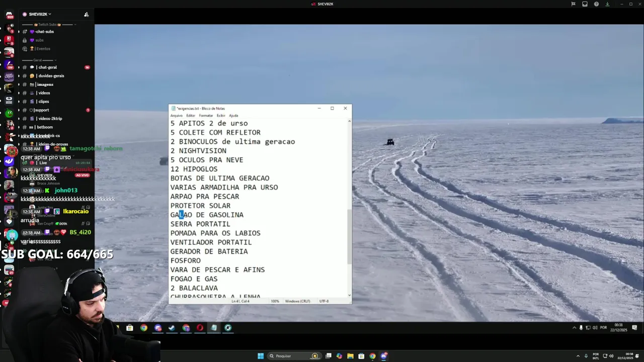Click the line '5 APITOS 2 de urso'
644x362 pixels.
209,123
